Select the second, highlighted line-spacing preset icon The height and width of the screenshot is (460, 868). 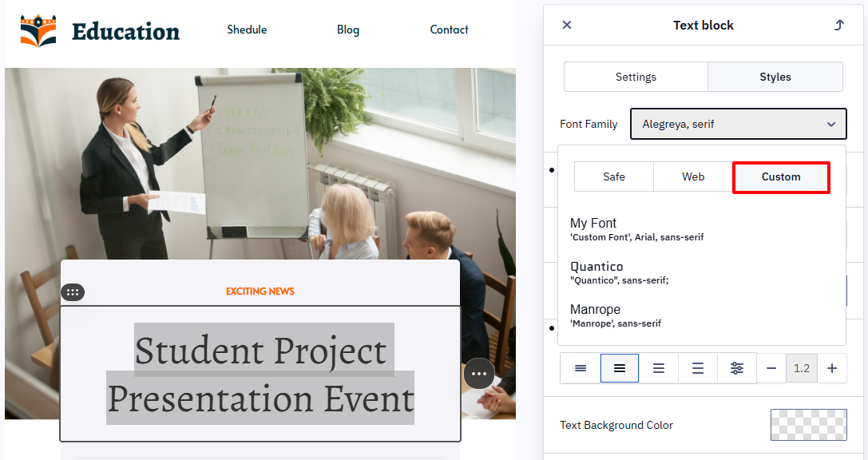(x=620, y=368)
